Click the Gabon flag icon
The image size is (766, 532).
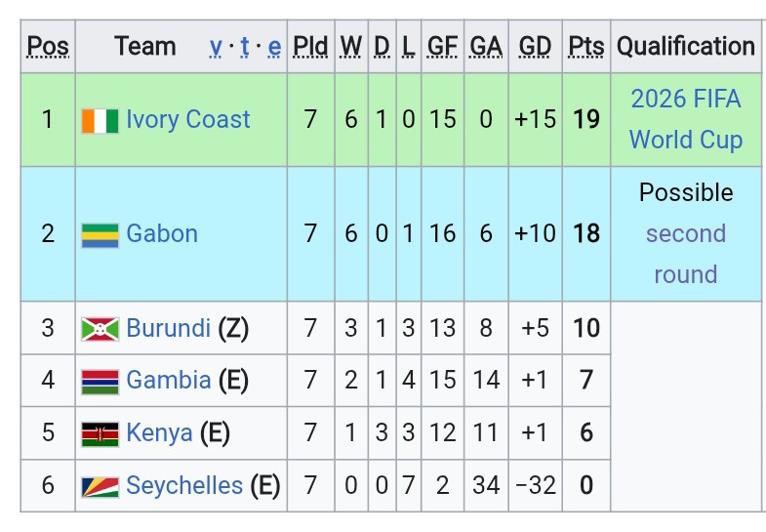pyautogui.click(x=101, y=235)
